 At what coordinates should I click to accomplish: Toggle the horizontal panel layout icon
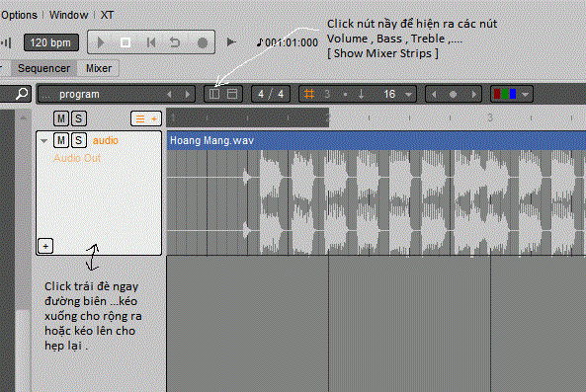pyautogui.click(x=232, y=94)
